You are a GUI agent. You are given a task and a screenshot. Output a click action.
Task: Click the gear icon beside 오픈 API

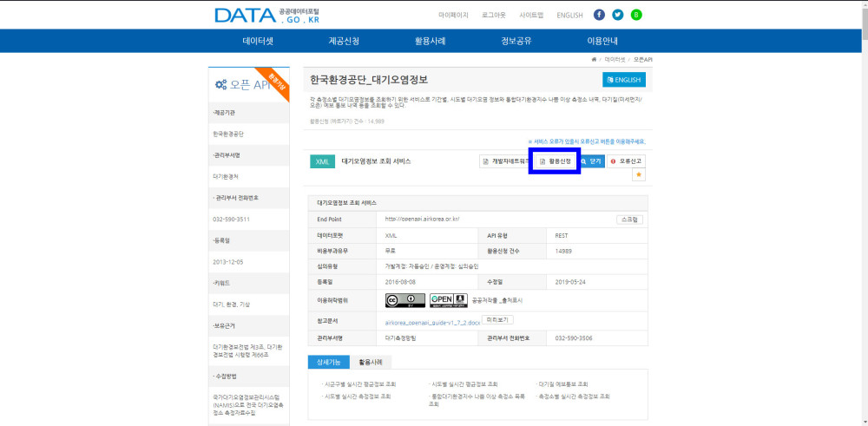click(220, 85)
